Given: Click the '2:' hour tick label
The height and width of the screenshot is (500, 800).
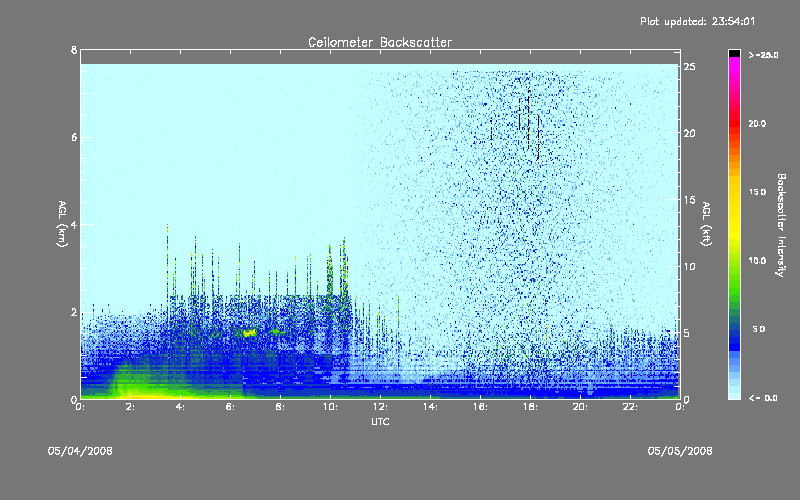Looking at the screenshot, I should click(x=131, y=407).
